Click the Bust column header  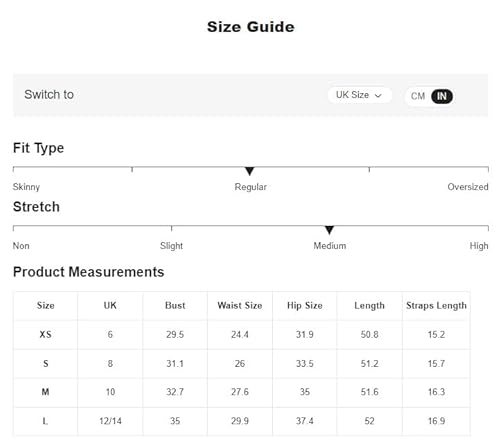pos(175,305)
